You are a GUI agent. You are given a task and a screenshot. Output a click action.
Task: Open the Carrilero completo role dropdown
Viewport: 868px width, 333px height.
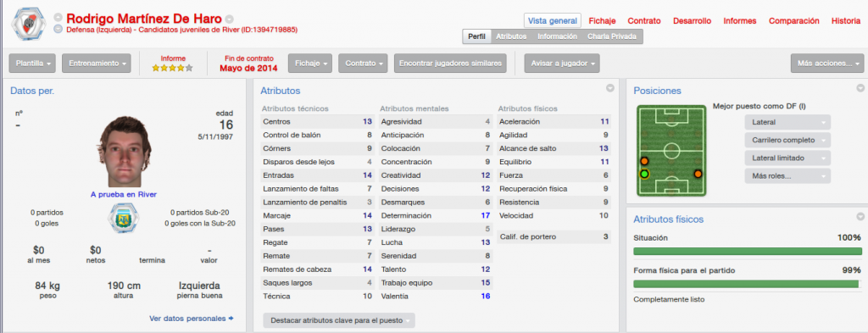pos(787,140)
